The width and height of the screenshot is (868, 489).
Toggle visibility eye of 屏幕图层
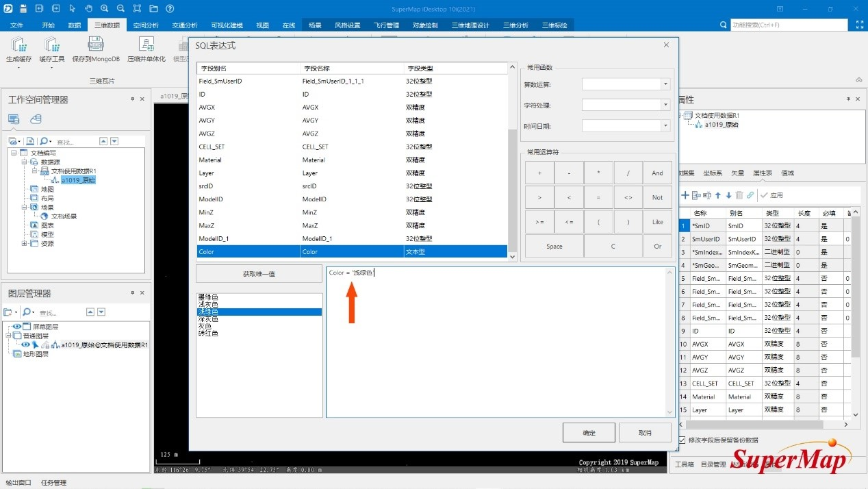coord(17,327)
